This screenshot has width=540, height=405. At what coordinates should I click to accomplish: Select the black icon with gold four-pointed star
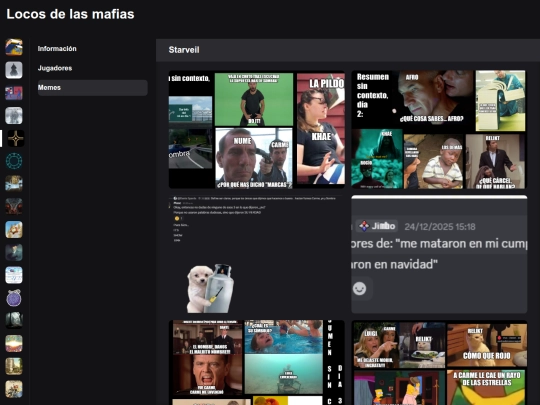[15, 138]
